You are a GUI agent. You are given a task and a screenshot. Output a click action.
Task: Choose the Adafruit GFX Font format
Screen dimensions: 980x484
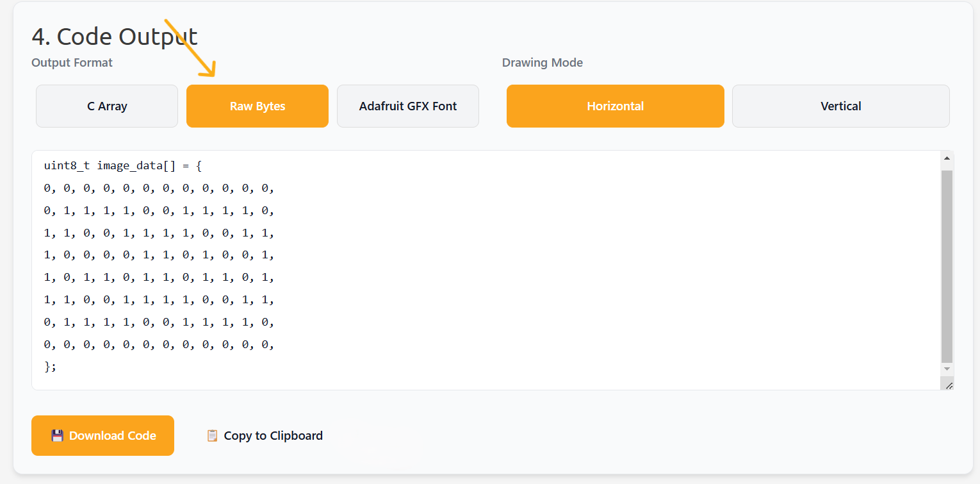coord(408,106)
